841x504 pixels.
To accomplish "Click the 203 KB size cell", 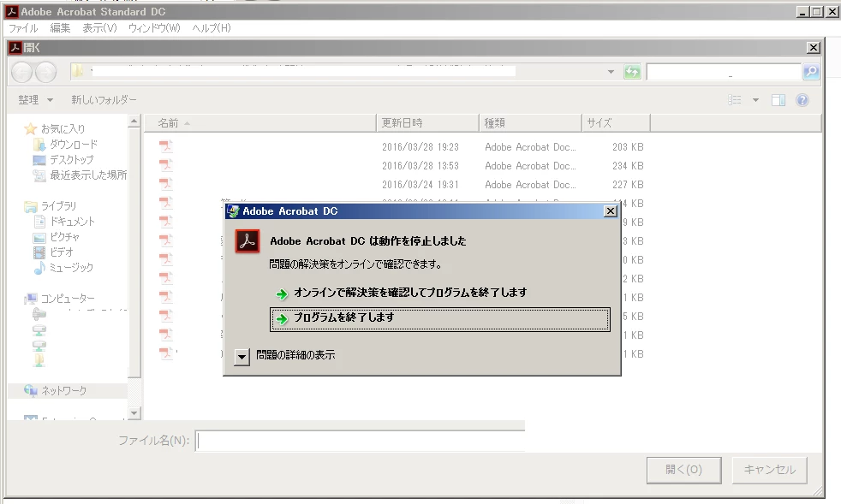I will (x=628, y=147).
